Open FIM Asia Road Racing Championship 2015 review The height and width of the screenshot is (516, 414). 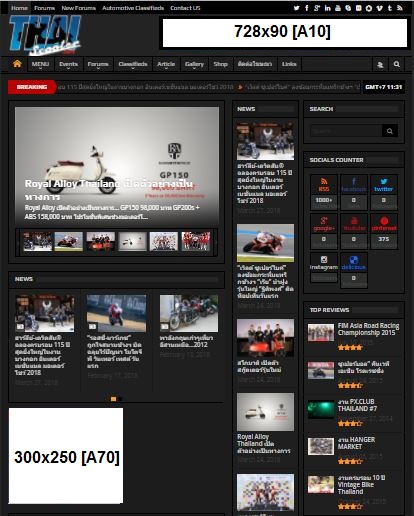368,329
